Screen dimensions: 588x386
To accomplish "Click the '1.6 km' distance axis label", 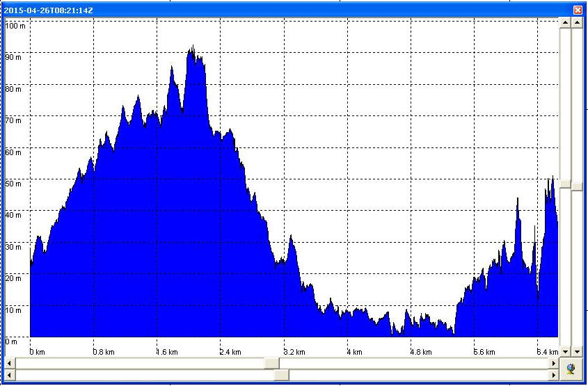I will pyautogui.click(x=167, y=353).
